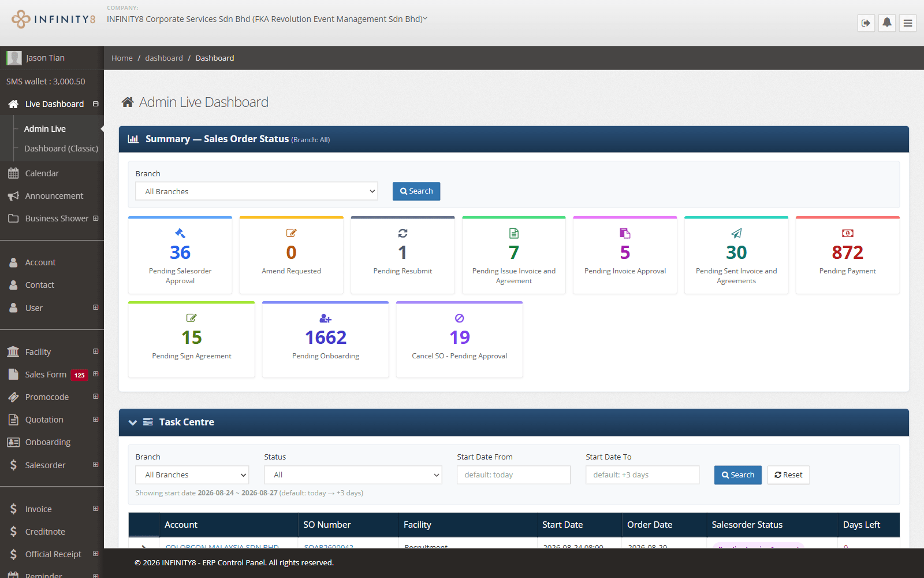Expand the Sales Form submenu
This screenshot has height=578, width=924.
coord(96,374)
